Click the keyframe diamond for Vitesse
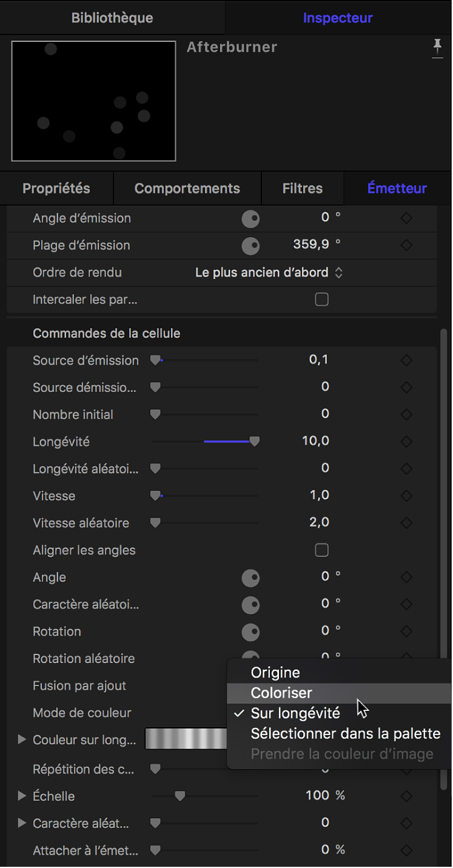Screen dimensions: 453x868 [x=406, y=495]
